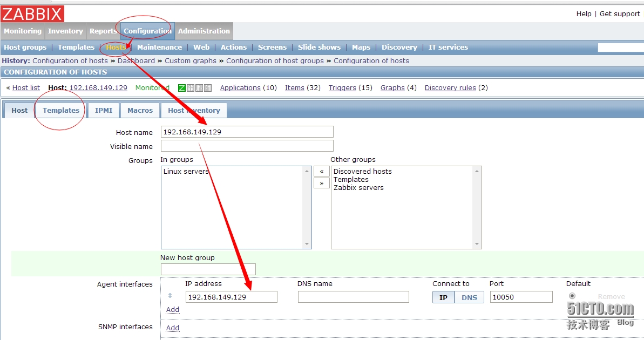This screenshot has width=644, height=340.
Task: Click the grey SNMP availability icon
Action: (x=191, y=88)
